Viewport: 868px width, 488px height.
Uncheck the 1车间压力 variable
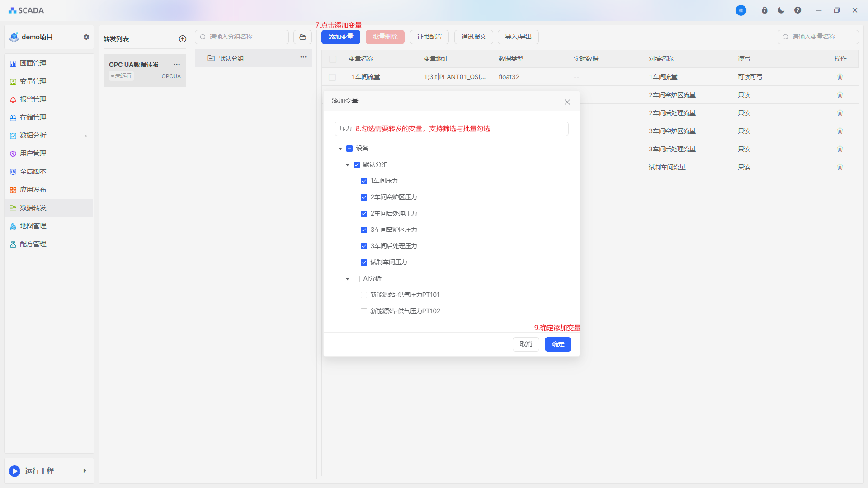(364, 181)
